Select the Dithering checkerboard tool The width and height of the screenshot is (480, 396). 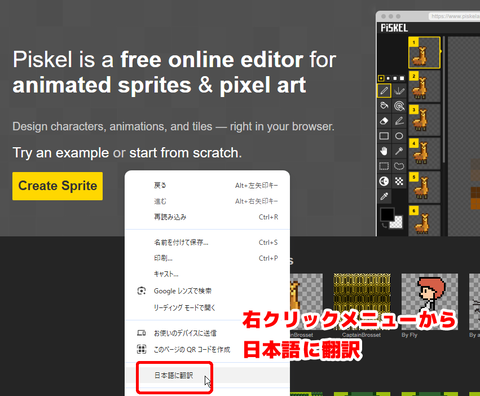[399, 181]
